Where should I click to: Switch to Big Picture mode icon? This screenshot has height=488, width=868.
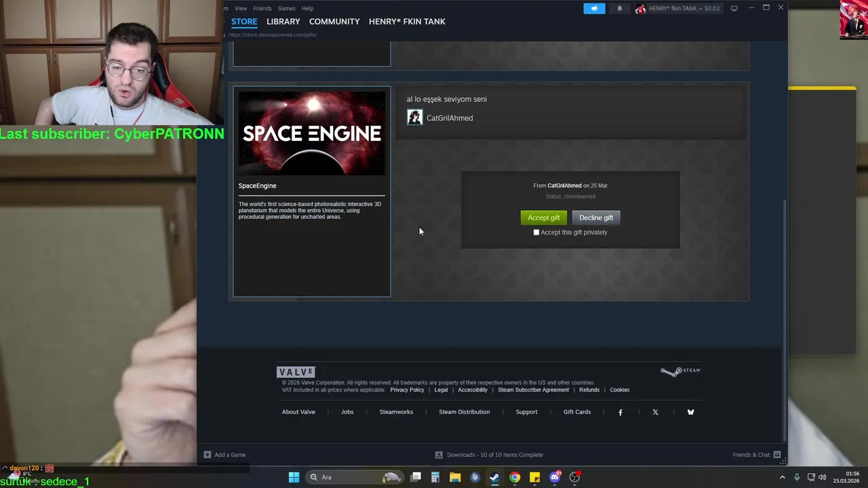point(734,8)
